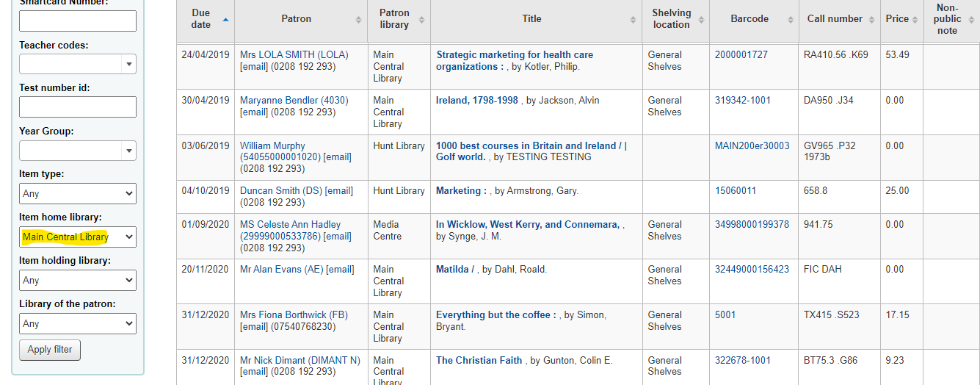Viewport: 980px width, 385px height.
Task: Open the Teacher codes dropdown
Action: pos(78,64)
